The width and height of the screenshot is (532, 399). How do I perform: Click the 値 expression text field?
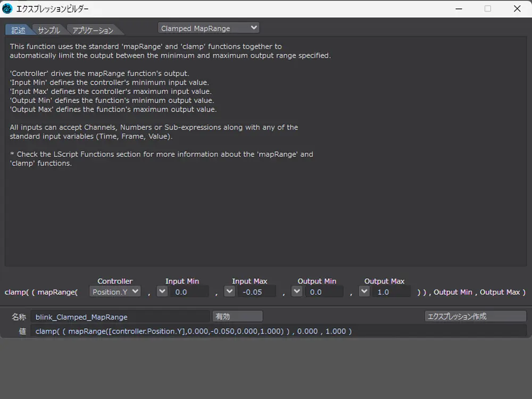point(277,331)
